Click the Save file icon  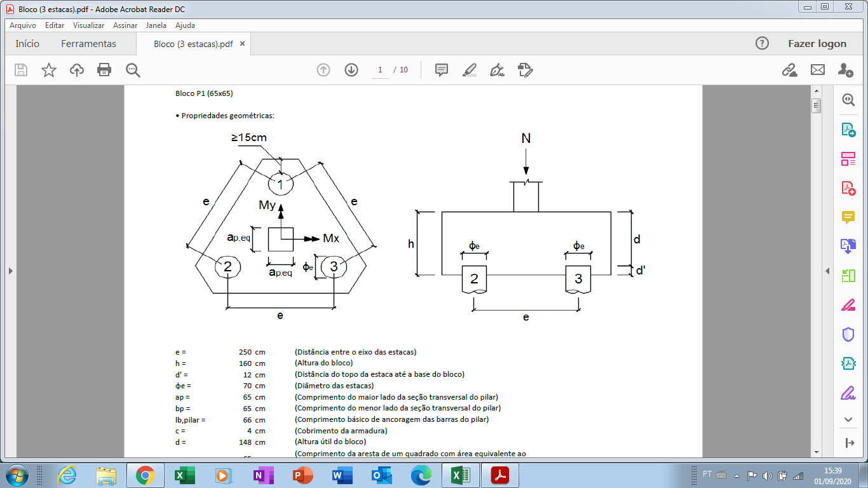21,70
